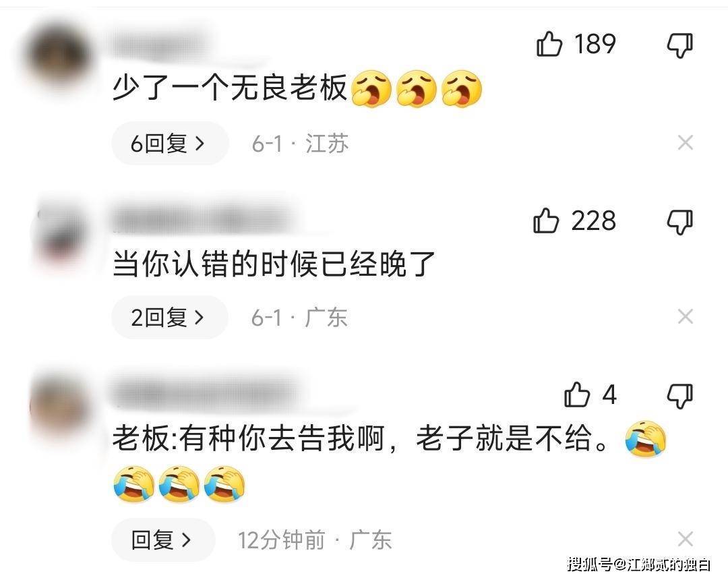Expand the 2回复 replies
Image resolution: width=728 pixels, height=580 pixels.
(x=169, y=317)
